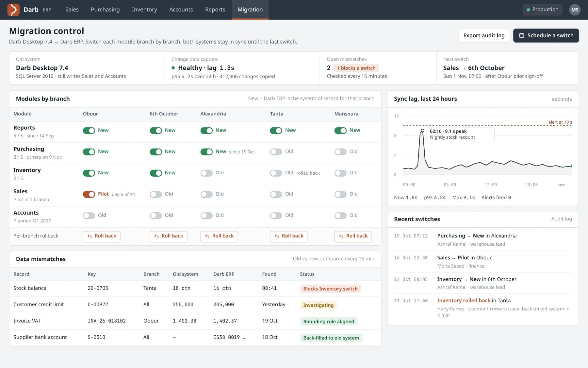
Task: Click the '1 blocks a switch' badge
Action: pos(356,68)
